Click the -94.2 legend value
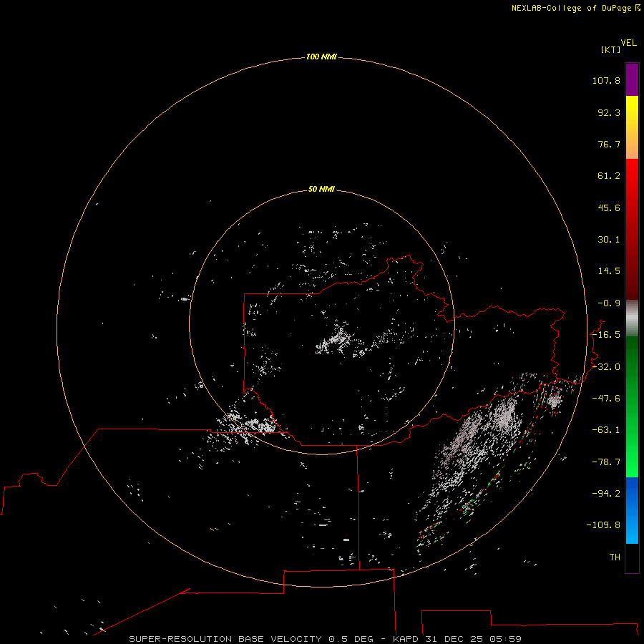This screenshot has height=644, width=644. [606, 493]
